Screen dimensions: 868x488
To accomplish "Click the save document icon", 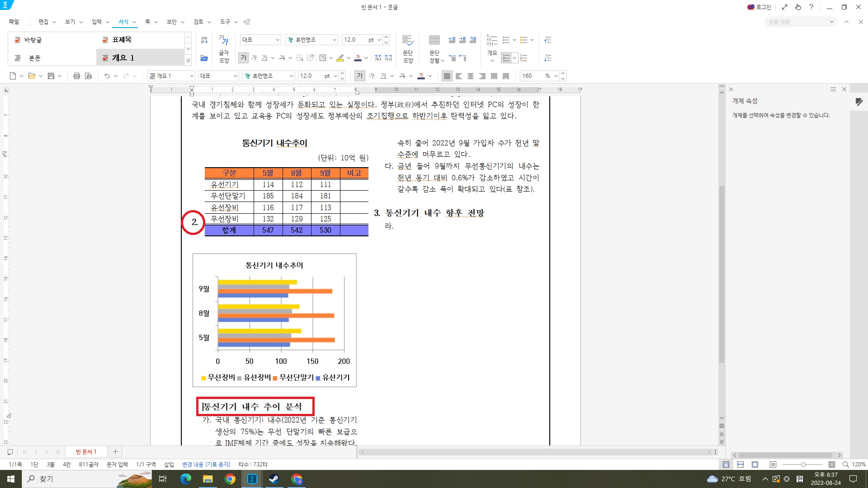I will [51, 76].
